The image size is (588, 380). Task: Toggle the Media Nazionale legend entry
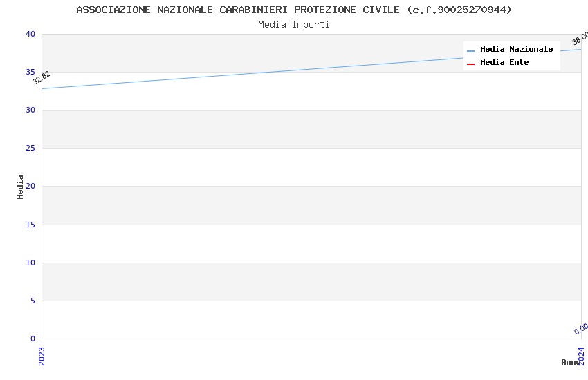tap(516, 50)
